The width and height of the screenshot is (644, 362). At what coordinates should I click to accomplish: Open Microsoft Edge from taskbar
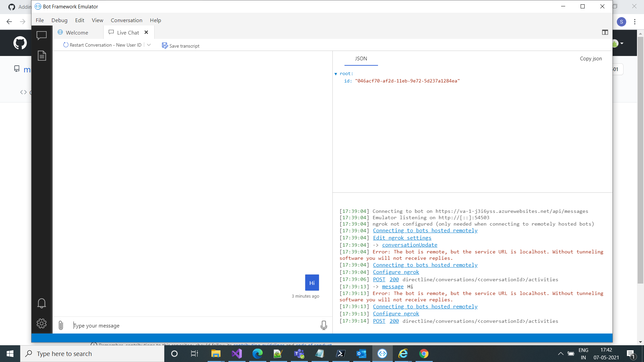258,354
